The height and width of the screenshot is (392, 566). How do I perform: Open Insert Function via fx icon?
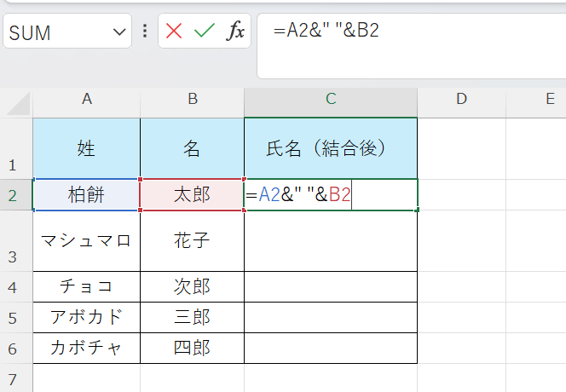(x=234, y=32)
